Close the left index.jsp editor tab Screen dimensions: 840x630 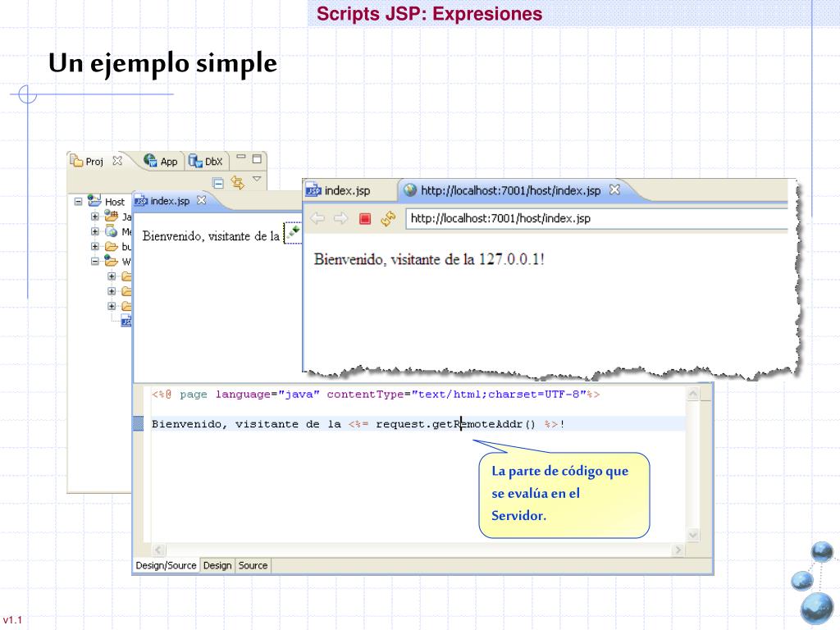click(x=202, y=200)
